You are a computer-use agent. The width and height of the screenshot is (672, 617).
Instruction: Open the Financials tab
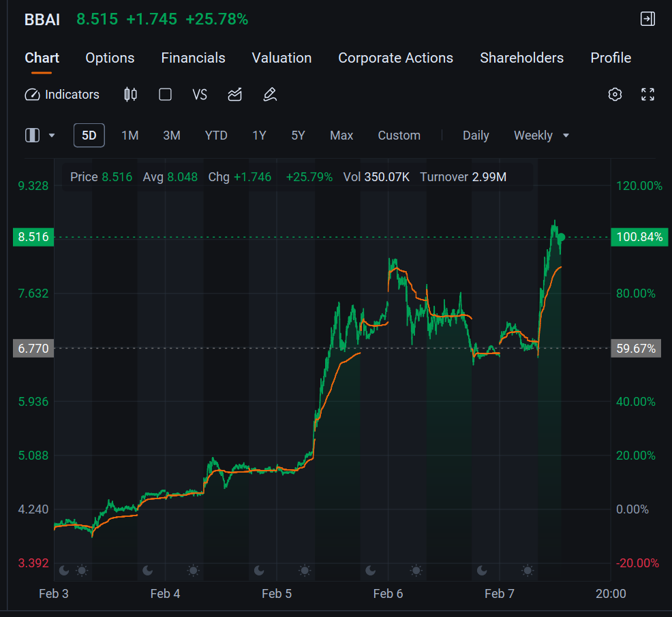tap(193, 58)
